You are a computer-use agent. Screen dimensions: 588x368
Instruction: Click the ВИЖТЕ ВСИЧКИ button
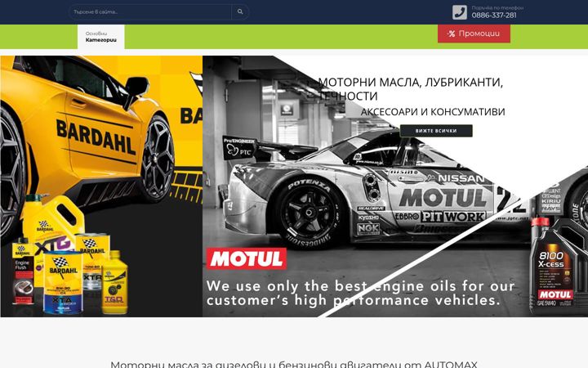coord(436,131)
